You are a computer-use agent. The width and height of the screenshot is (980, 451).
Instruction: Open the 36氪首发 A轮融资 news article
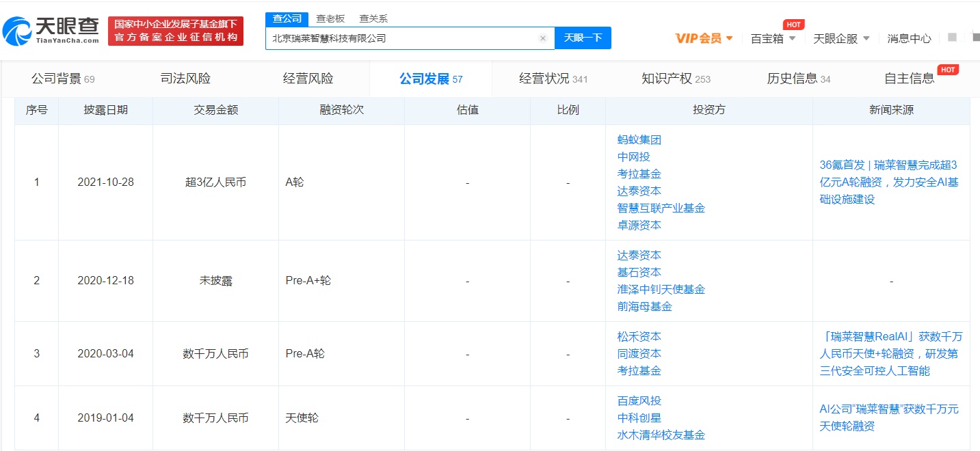(889, 182)
